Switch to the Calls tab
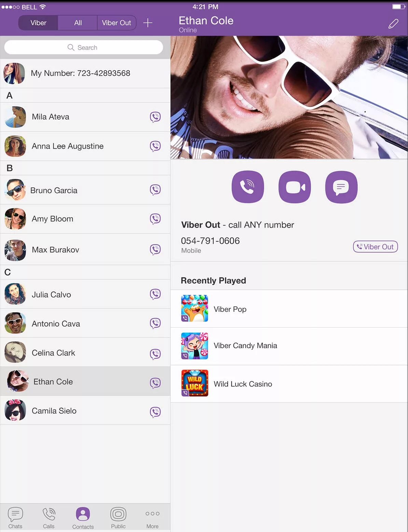The width and height of the screenshot is (408, 532). click(x=49, y=518)
